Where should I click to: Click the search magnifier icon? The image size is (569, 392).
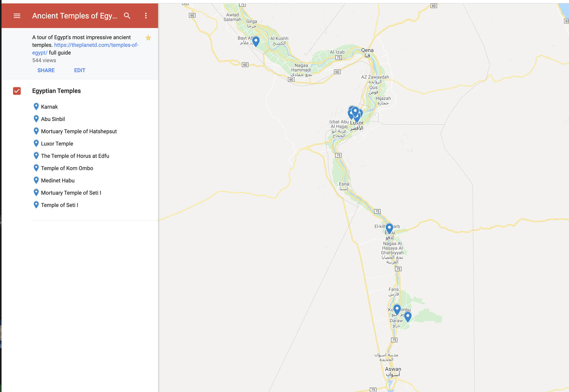pos(127,16)
